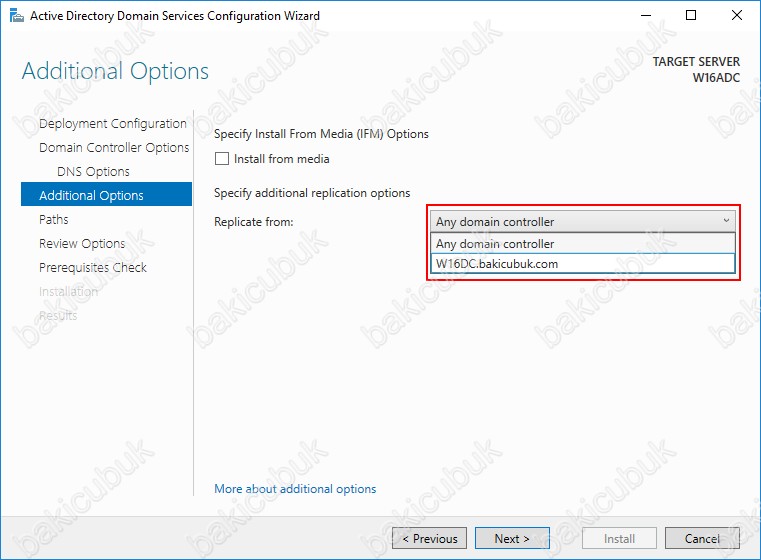Choose Any domain controller from the list
The height and width of the screenshot is (560, 761).
(x=583, y=244)
